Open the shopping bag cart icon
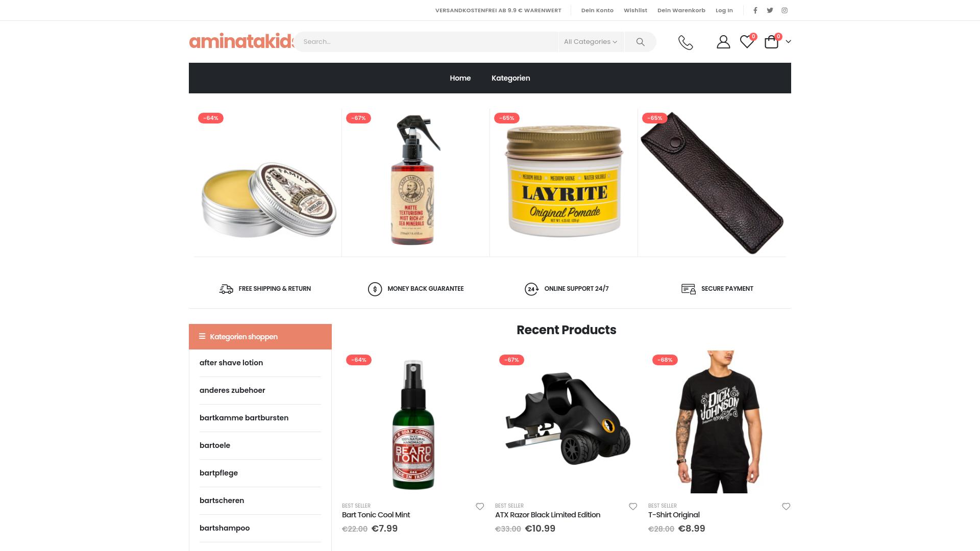980x551 pixels. 771,42
